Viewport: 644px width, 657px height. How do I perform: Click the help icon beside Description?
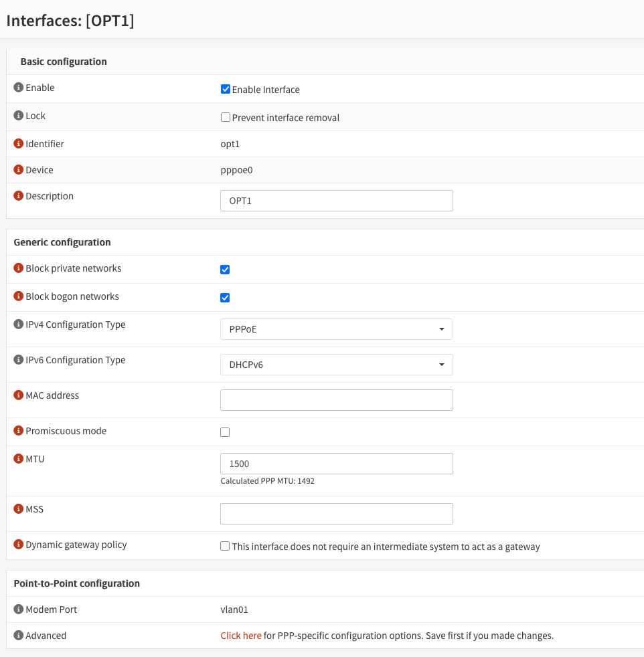click(19, 196)
